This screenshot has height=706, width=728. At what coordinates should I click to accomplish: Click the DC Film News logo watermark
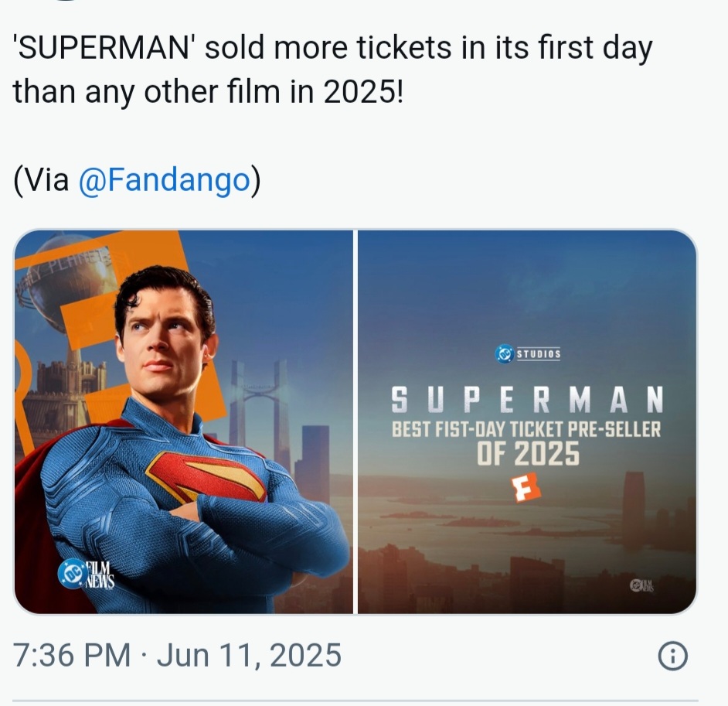[87, 574]
